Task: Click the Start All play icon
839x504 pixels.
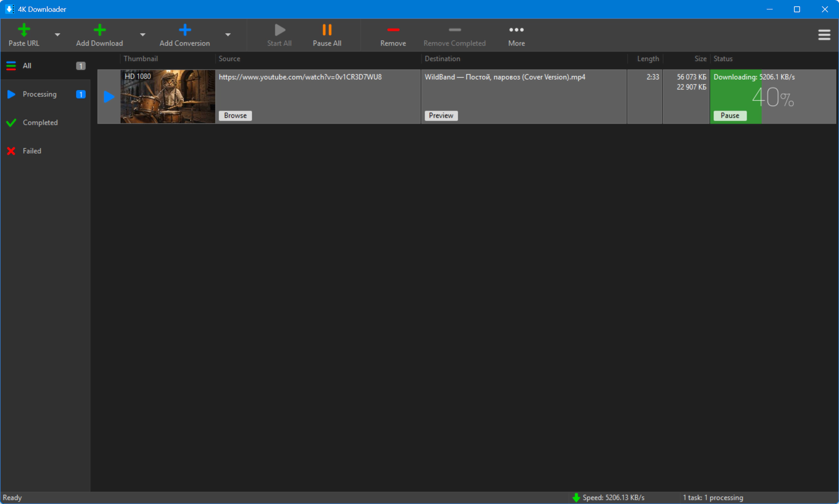Action: point(279,30)
